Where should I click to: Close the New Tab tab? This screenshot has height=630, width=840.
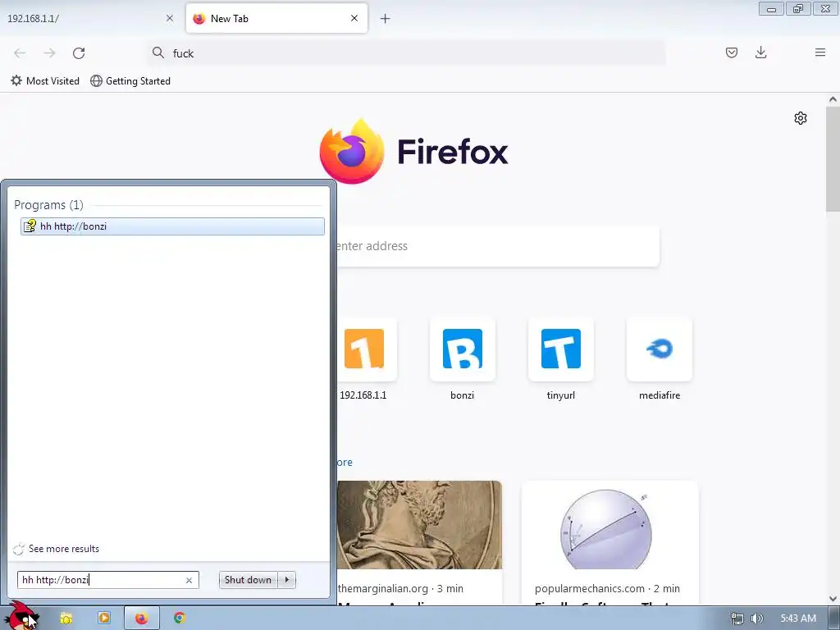click(354, 18)
